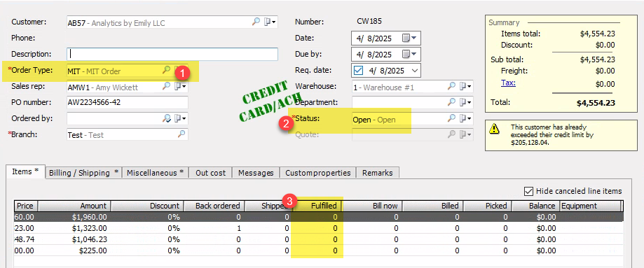This screenshot has height=268, width=644.
Task: Toggle the Req. date checkbox
Action: pos(359,70)
